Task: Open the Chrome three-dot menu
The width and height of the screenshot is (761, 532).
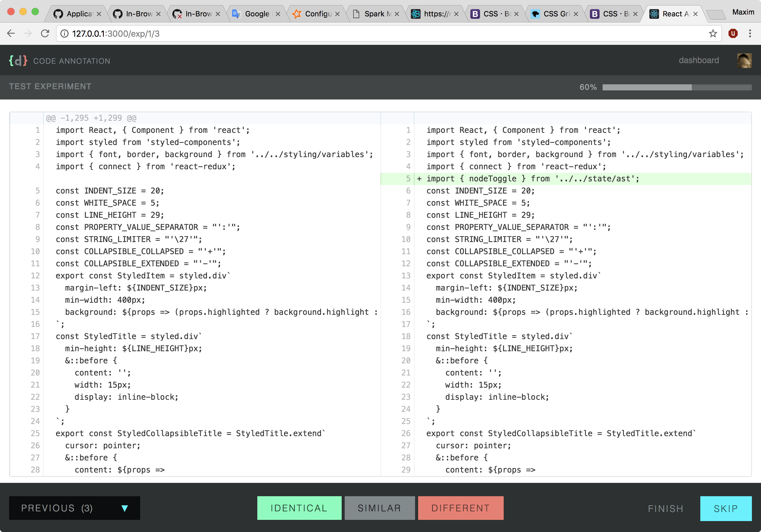Action: [x=750, y=33]
